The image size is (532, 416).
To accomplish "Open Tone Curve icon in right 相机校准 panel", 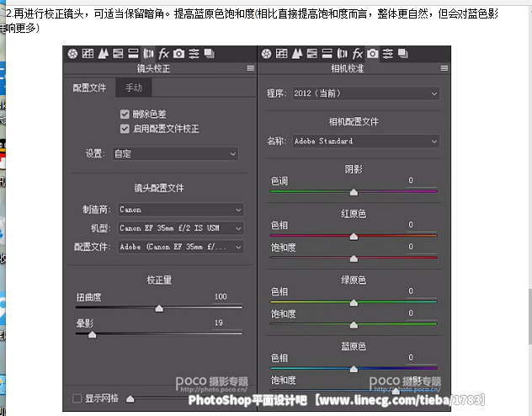I will click(282, 54).
